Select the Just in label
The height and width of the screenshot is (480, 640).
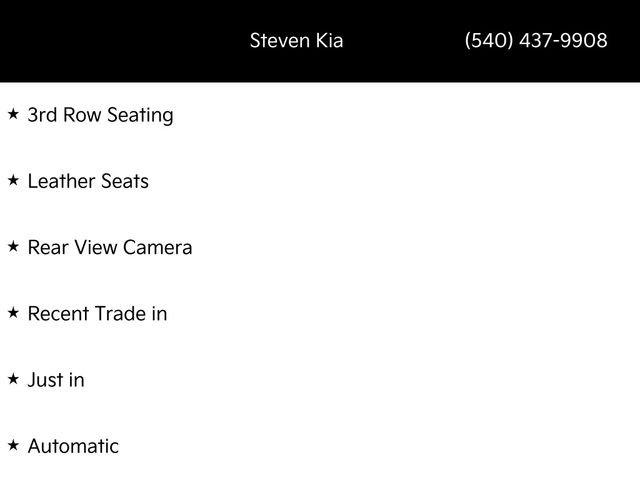point(56,380)
